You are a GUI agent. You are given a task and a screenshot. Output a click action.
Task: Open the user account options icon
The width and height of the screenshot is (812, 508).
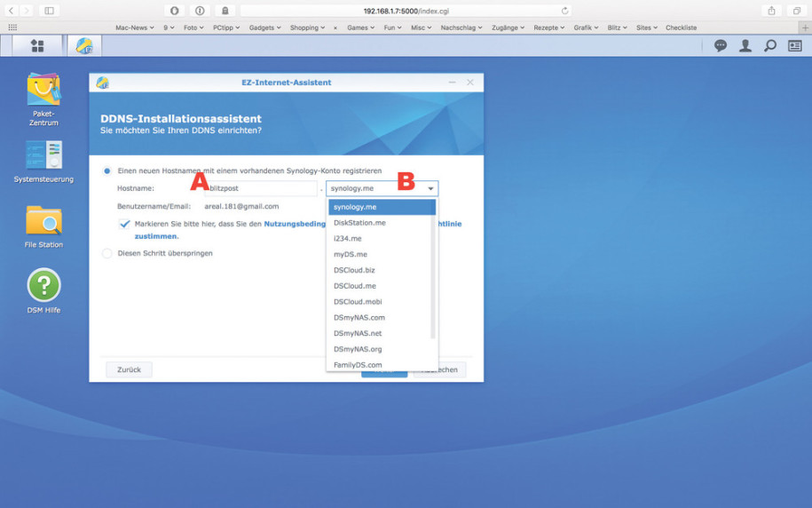click(745, 46)
